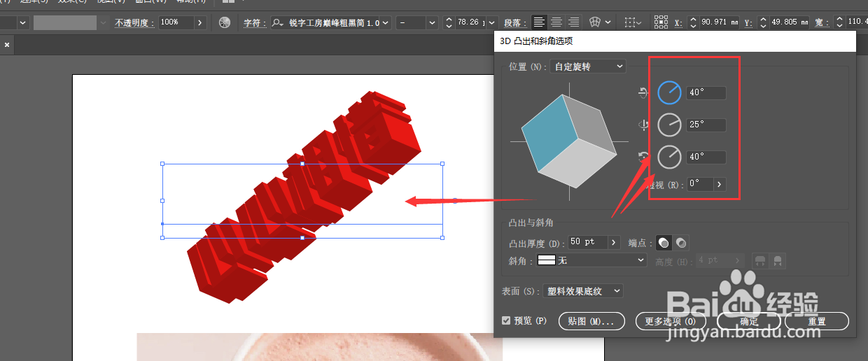Expand the 凸出厚度 extrude depth arrow
This screenshot has height=361, width=868.
pos(614,242)
